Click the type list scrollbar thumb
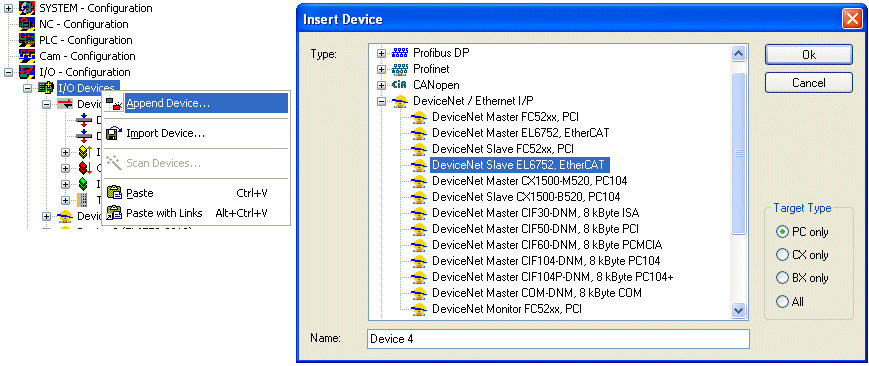Image resolution: width=869 pixels, height=366 pixels. coord(738,153)
